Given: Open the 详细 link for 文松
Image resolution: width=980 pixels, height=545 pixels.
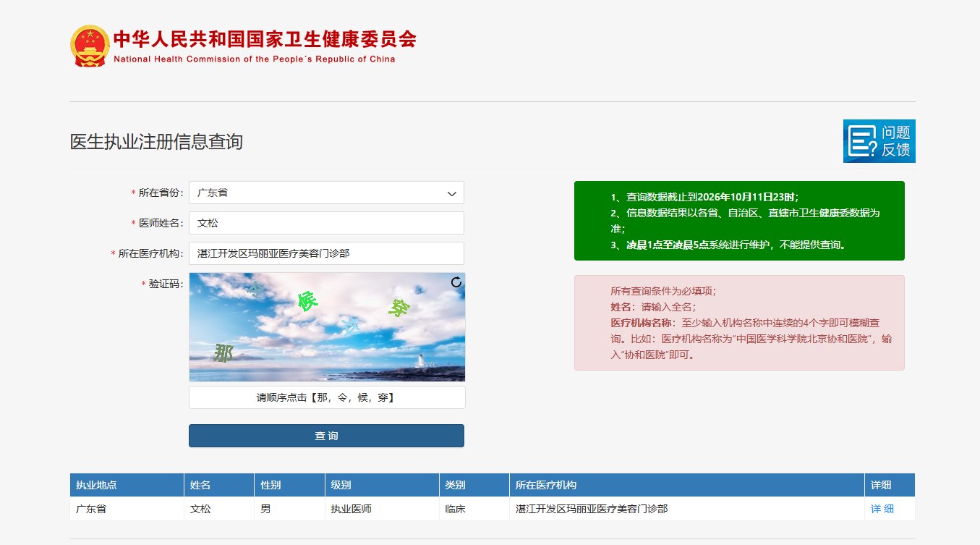Looking at the screenshot, I should (x=882, y=509).
